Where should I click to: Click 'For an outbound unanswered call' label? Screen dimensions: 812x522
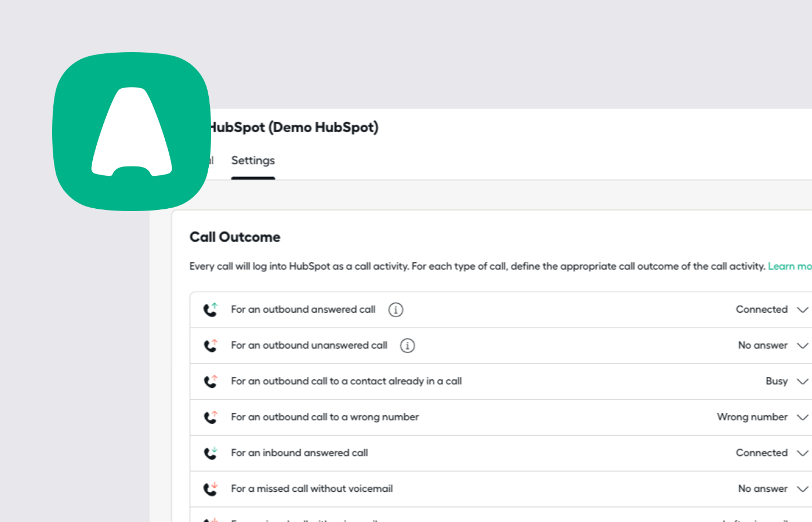point(309,346)
